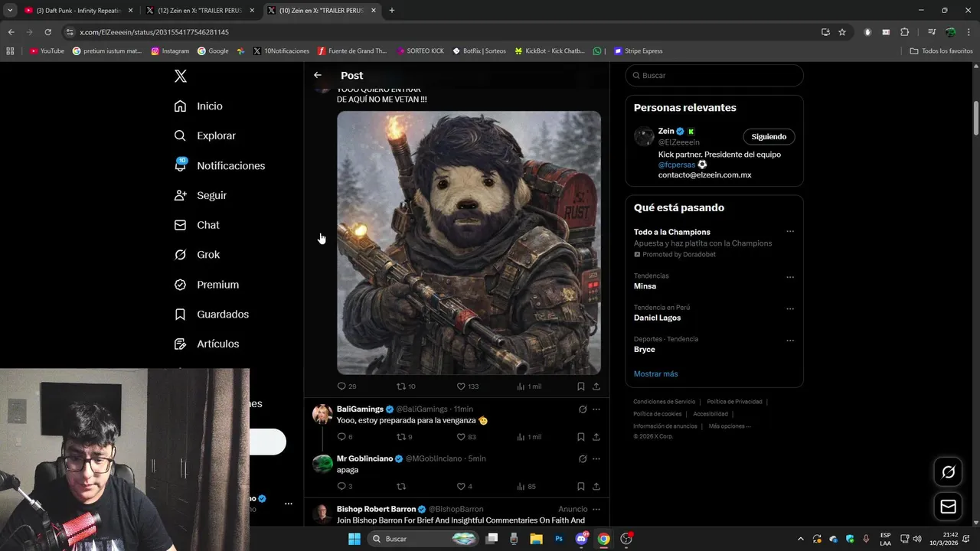Click Mostrar más under trends
980x551 pixels.
pyautogui.click(x=655, y=373)
